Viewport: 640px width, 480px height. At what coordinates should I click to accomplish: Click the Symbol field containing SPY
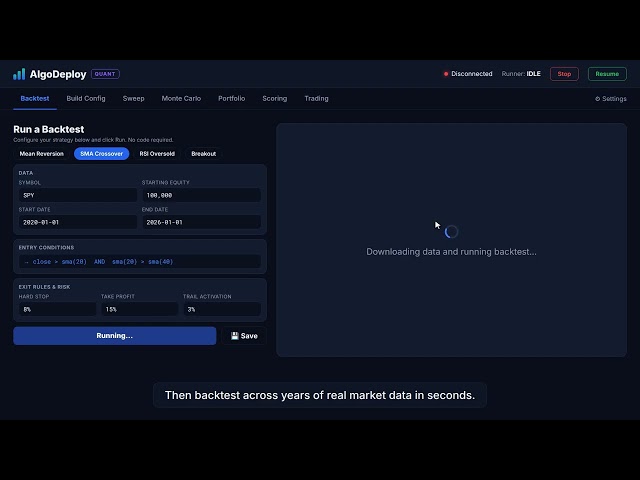[x=78, y=195]
